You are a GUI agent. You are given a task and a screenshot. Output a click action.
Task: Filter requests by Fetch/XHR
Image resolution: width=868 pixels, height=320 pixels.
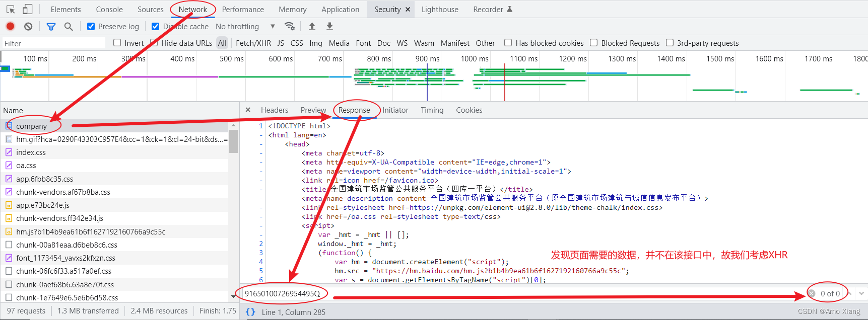tap(253, 43)
